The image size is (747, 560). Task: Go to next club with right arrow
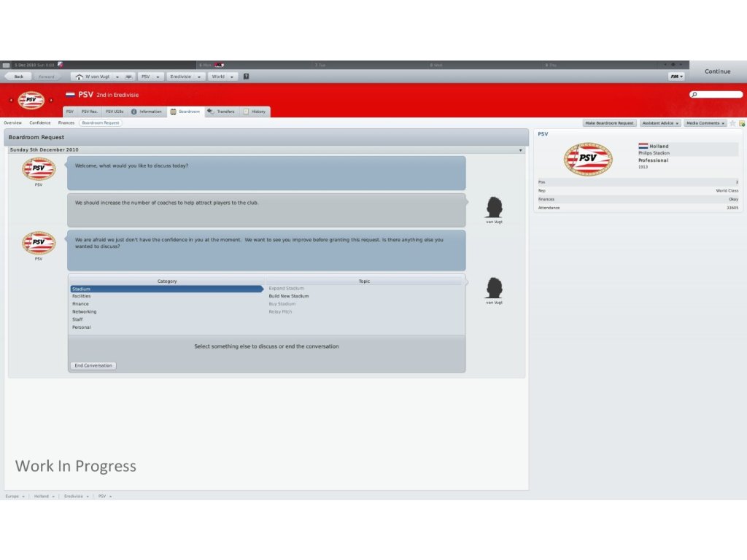[51, 100]
